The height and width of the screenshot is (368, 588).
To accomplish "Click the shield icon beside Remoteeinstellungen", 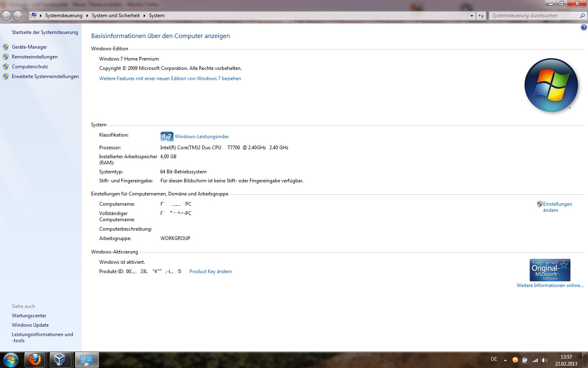I will point(6,57).
